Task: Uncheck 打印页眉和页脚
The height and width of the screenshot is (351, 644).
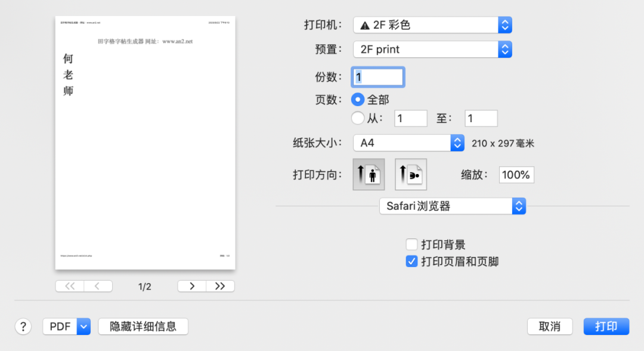Action: click(411, 261)
